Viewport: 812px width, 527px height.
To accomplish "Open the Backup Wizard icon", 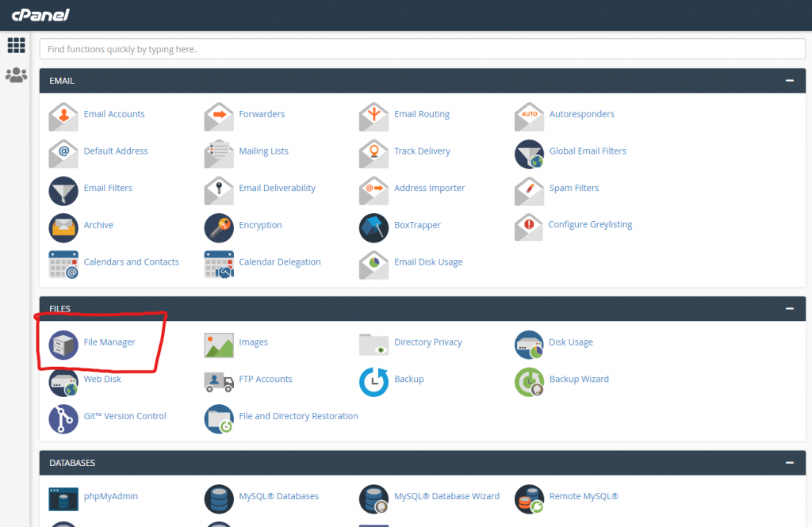I will point(529,382).
